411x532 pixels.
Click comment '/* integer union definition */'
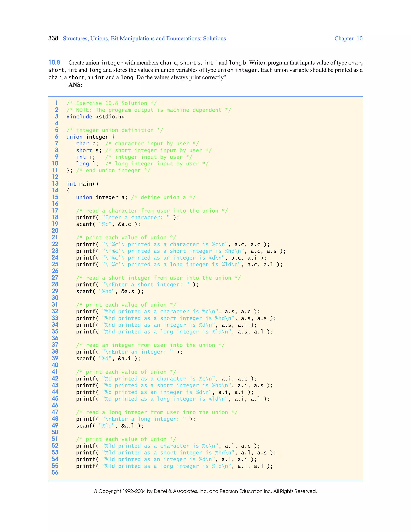tap(115, 130)
